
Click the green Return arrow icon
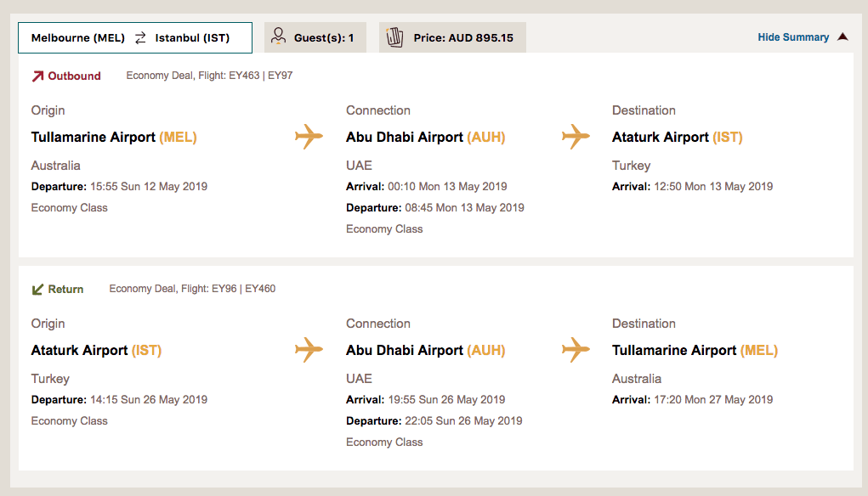point(37,290)
